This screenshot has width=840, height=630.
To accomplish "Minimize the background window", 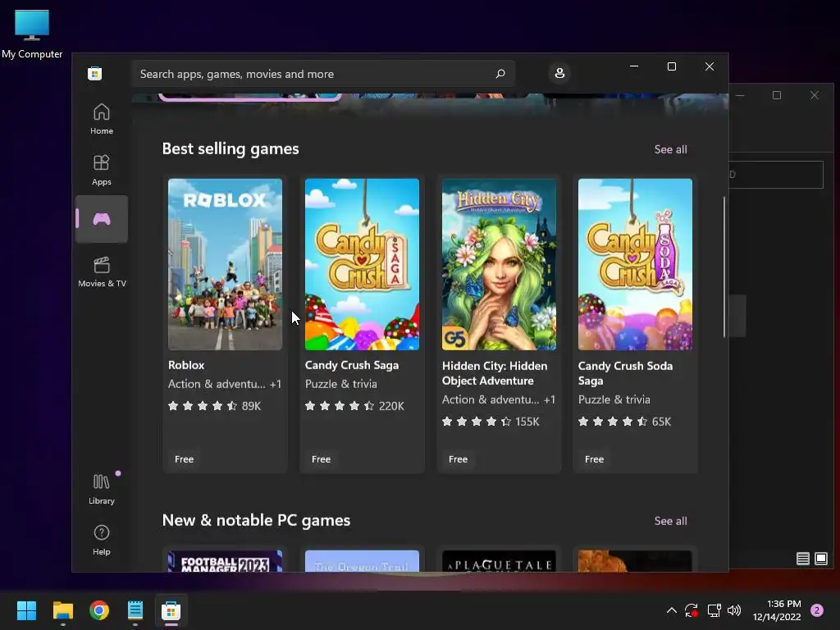I will (x=741, y=95).
